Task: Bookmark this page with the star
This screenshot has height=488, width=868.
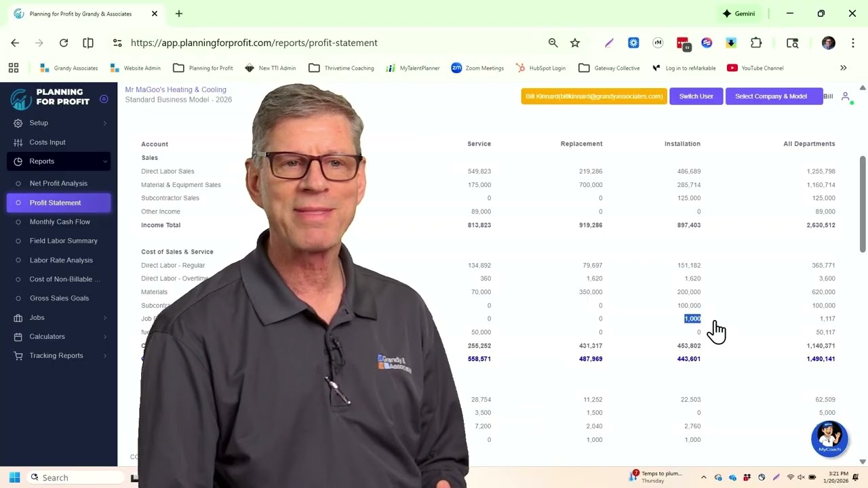Action: tap(575, 43)
